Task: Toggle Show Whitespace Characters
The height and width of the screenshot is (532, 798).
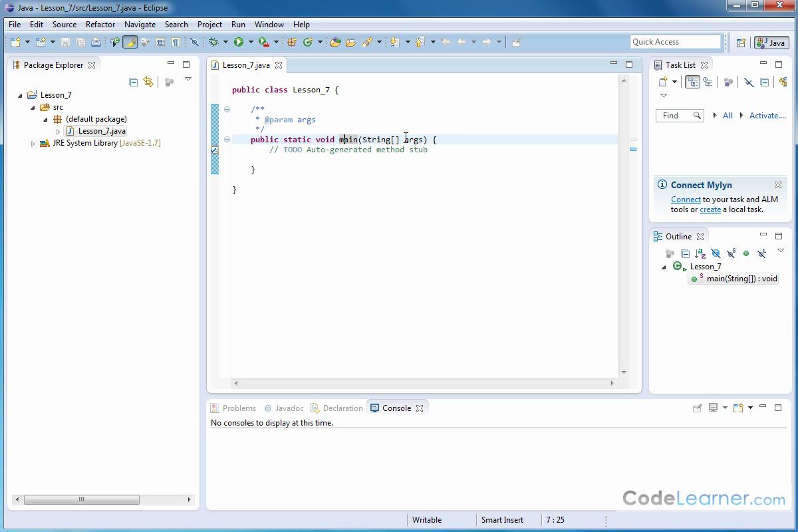Action: click(176, 42)
